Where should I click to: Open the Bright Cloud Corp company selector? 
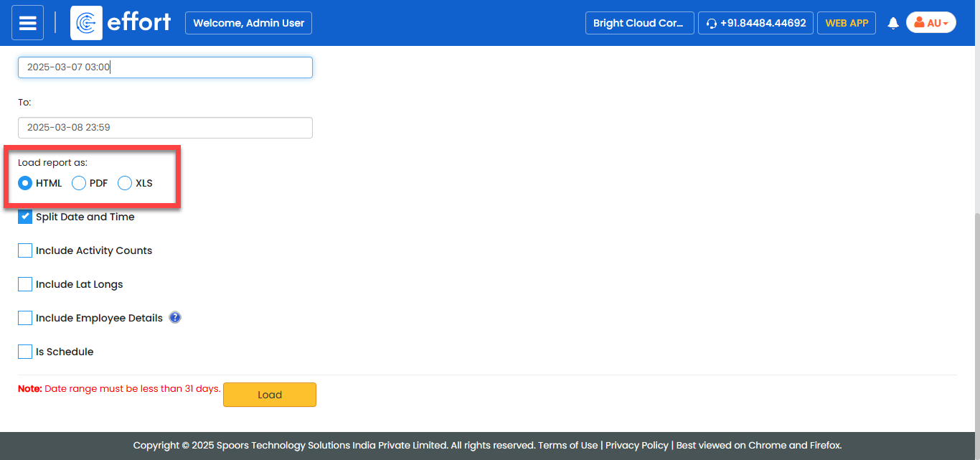(x=639, y=23)
